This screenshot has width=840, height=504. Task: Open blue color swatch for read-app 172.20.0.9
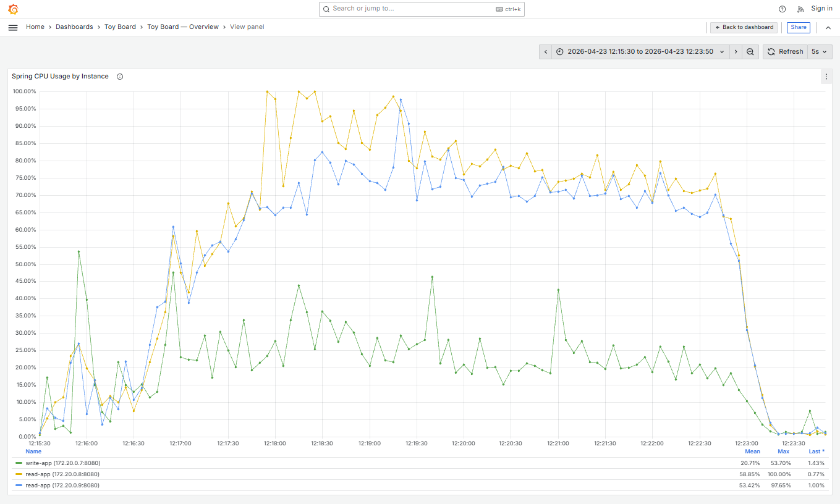(19, 485)
